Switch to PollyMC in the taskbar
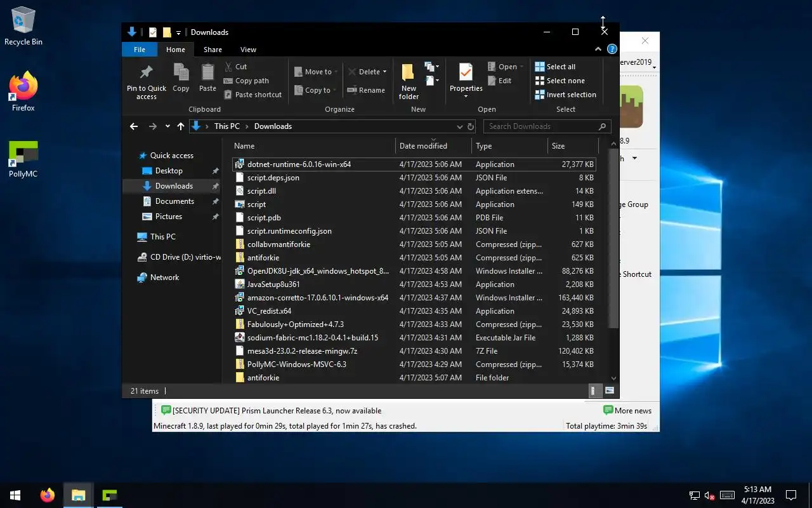The height and width of the screenshot is (508, 812). [110, 495]
